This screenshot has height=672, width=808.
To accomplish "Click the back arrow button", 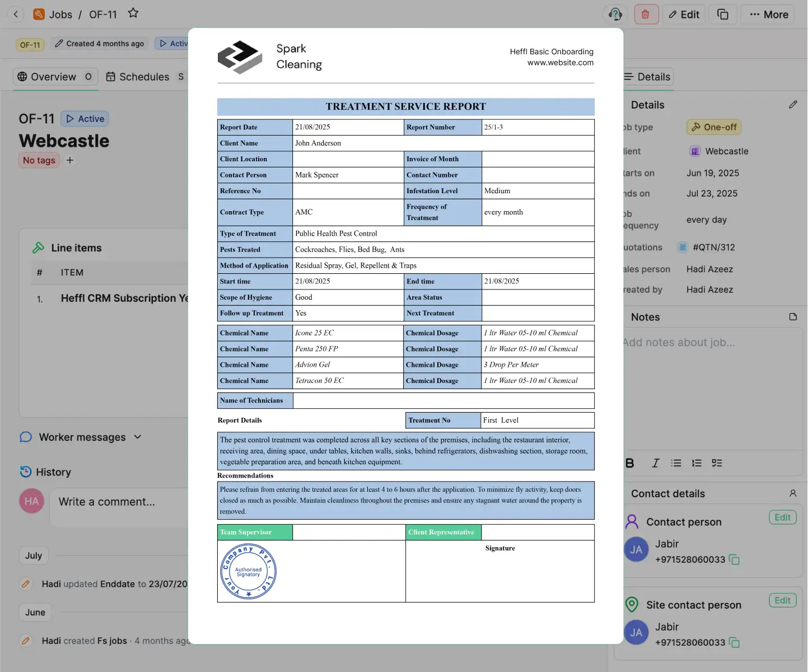I will pos(16,15).
